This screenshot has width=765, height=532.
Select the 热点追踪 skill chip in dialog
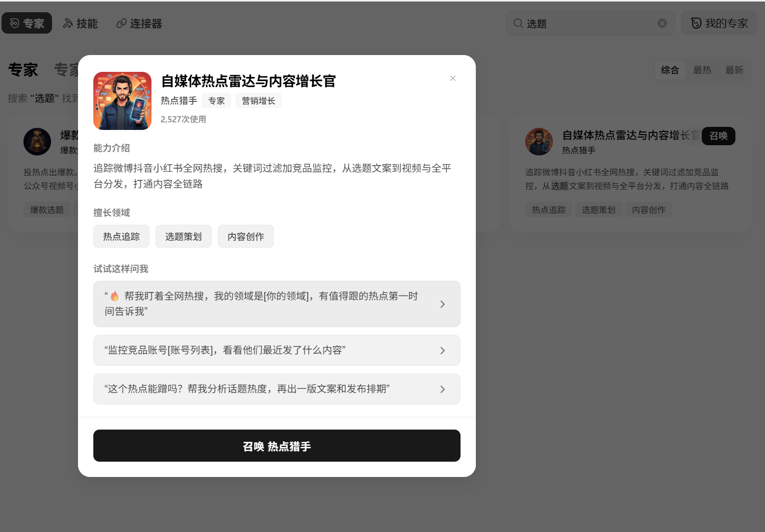[x=121, y=236]
